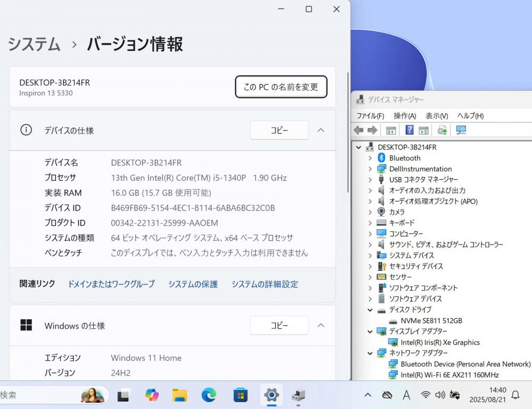This screenshot has width=532, height=409.
Task: Switch to Settings via taskbar gear icon
Action: pyautogui.click(x=271, y=395)
